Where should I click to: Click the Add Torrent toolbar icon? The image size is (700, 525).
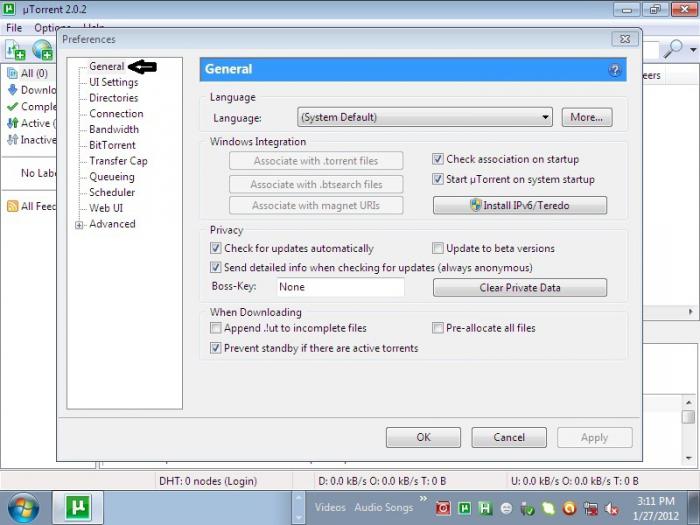pyautogui.click(x=15, y=50)
